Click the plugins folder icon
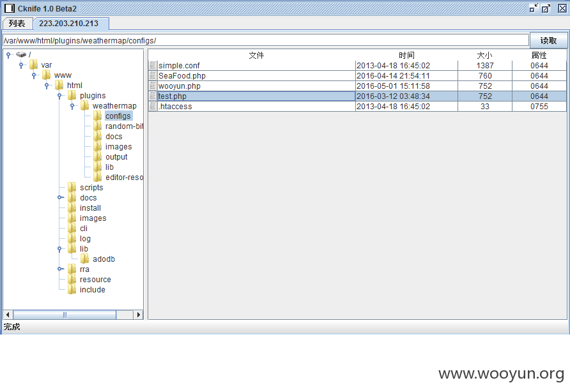570x392 pixels. coord(72,95)
